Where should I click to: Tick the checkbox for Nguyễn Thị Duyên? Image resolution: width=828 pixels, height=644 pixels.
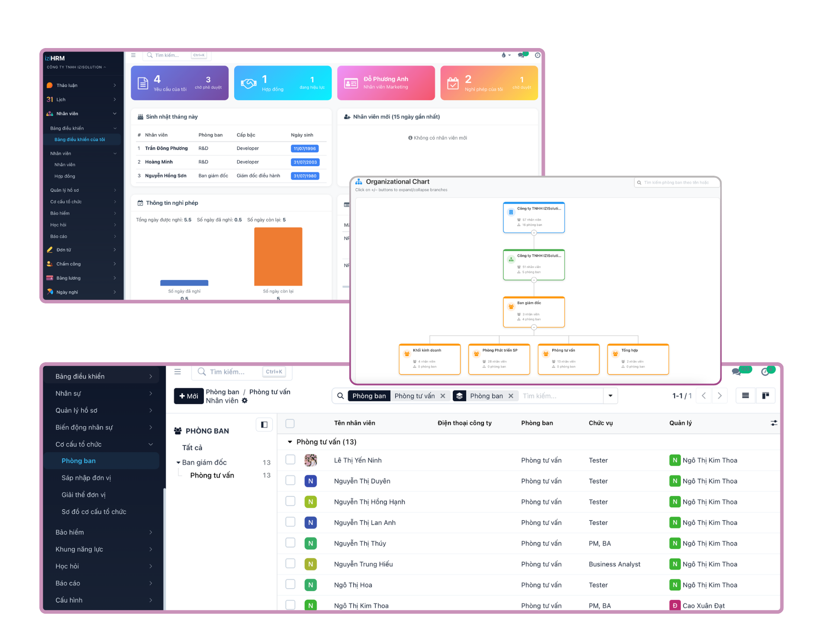pyautogui.click(x=290, y=480)
